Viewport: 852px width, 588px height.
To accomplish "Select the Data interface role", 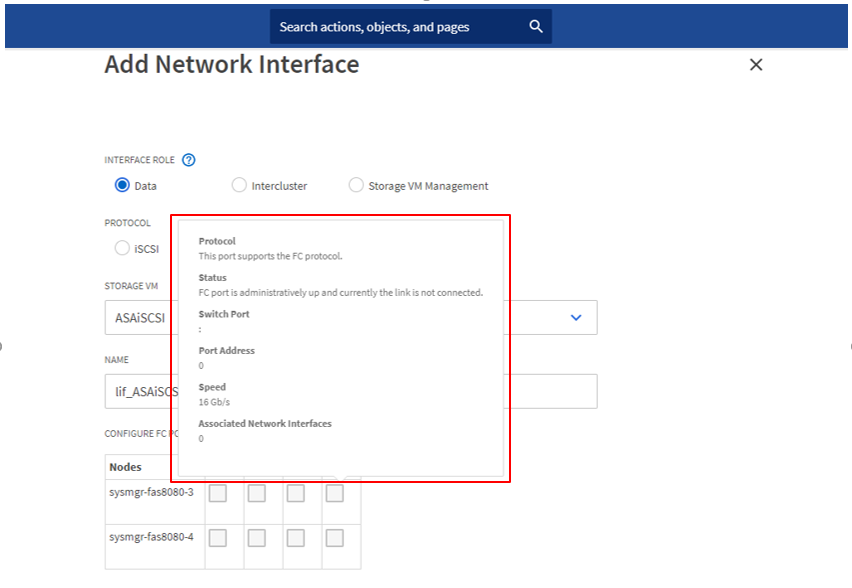I will point(123,185).
